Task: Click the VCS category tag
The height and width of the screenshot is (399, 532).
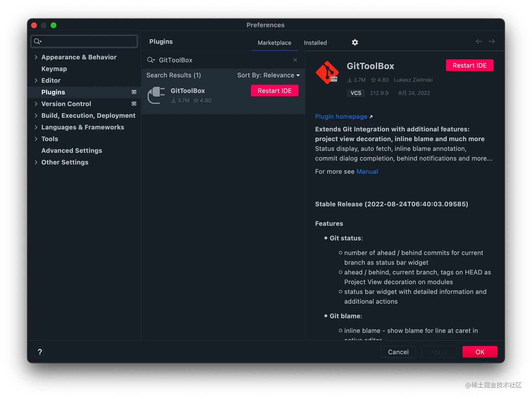Action: pyautogui.click(x=356, y=93)
